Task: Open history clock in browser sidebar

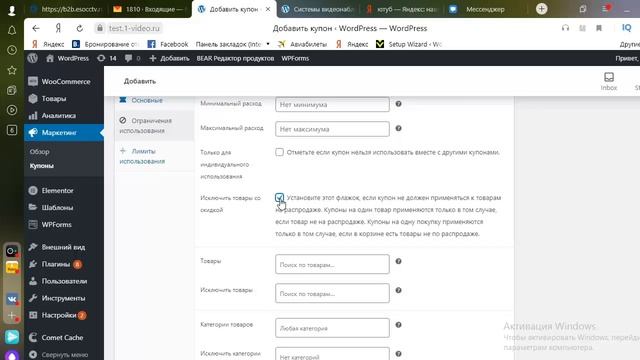Action: coord(12,50)
